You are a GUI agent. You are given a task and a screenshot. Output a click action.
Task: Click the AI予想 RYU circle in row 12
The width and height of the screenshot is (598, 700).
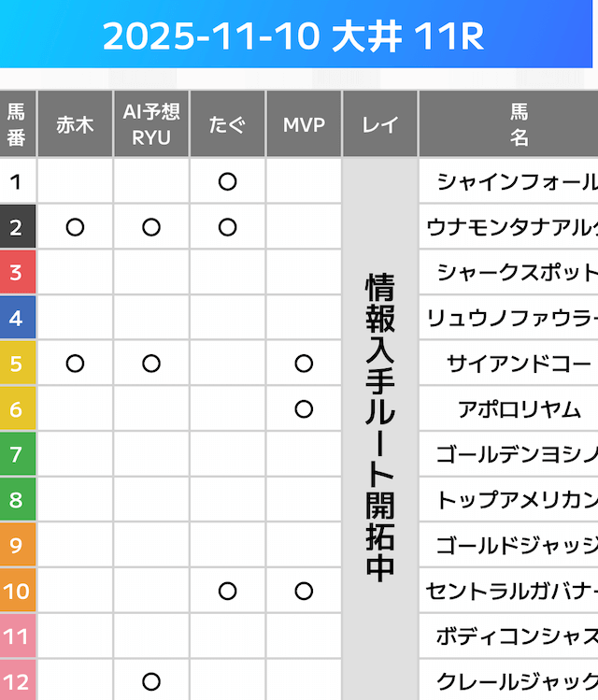[151, 681]
